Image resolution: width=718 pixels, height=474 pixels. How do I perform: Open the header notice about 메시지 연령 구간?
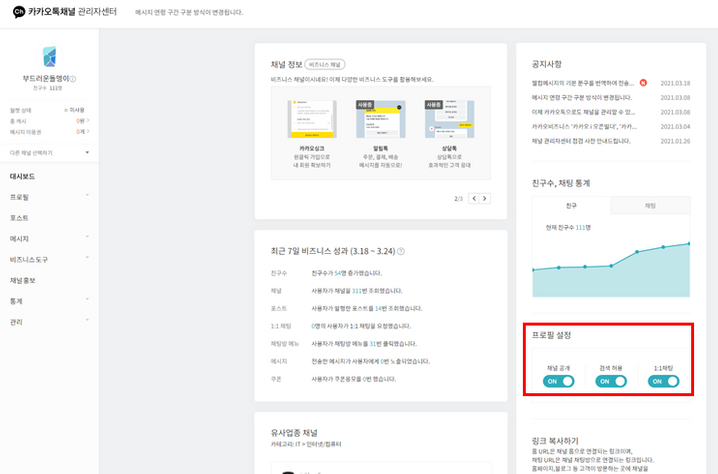click(189, 12)
